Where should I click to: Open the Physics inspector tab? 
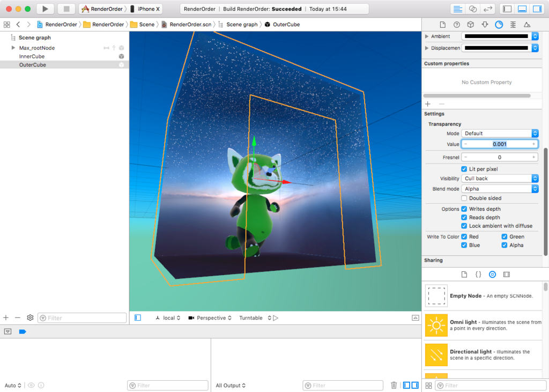point(513,25)
